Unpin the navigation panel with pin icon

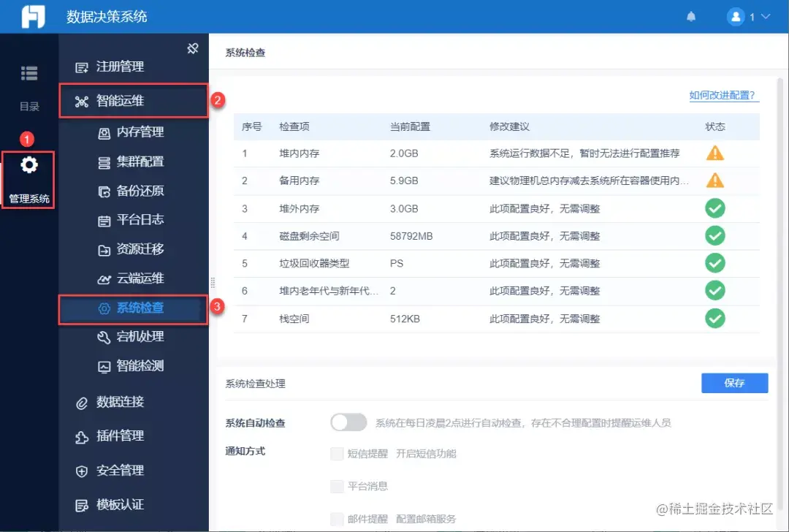tap(193, 47)
